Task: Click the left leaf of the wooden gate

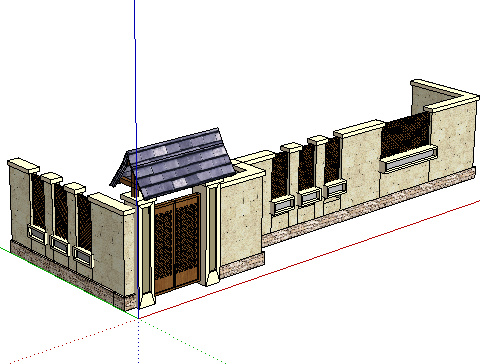Action: click(x=164, y=247)
